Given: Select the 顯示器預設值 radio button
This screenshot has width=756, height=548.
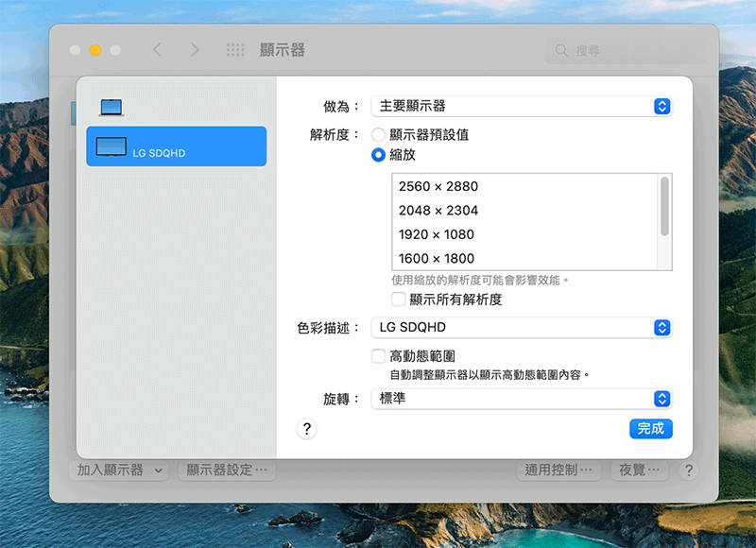Looking at the screenshot, I should click(378, 135).
